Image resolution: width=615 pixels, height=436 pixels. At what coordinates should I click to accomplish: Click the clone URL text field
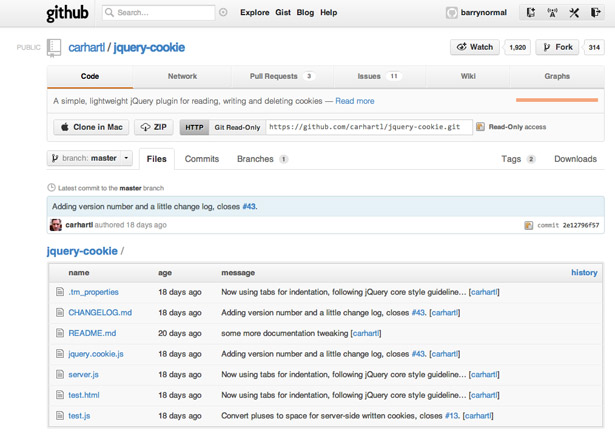click(x=369, y=127)
